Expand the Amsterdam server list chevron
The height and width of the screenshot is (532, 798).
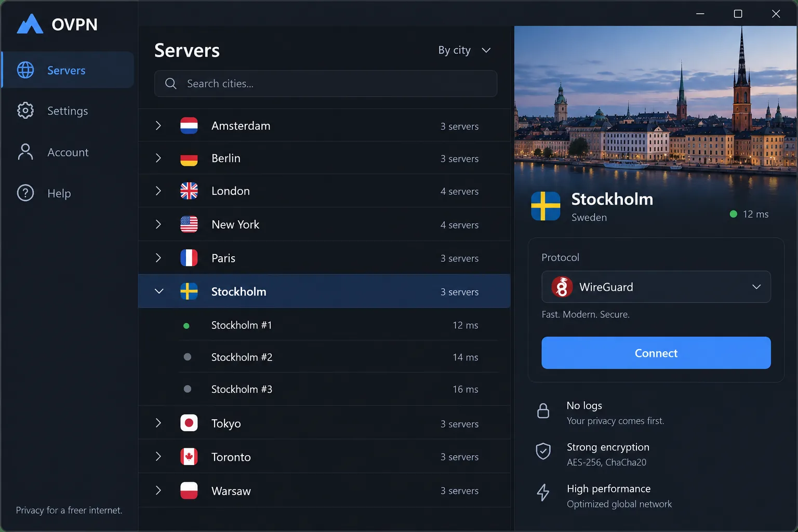[158, 126]
